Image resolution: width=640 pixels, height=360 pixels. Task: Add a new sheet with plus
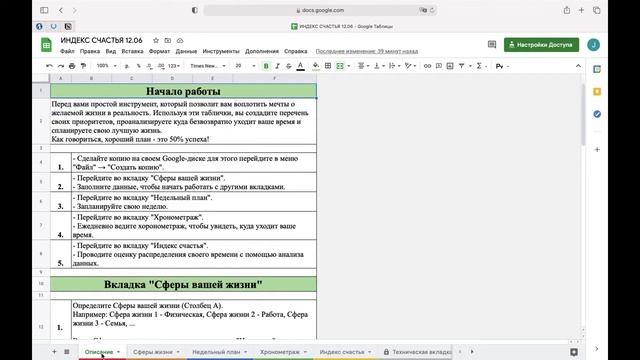coord(54,351)
